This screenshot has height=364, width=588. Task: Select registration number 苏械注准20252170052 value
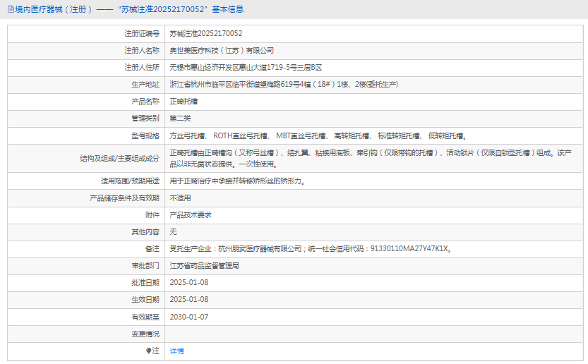206,33
